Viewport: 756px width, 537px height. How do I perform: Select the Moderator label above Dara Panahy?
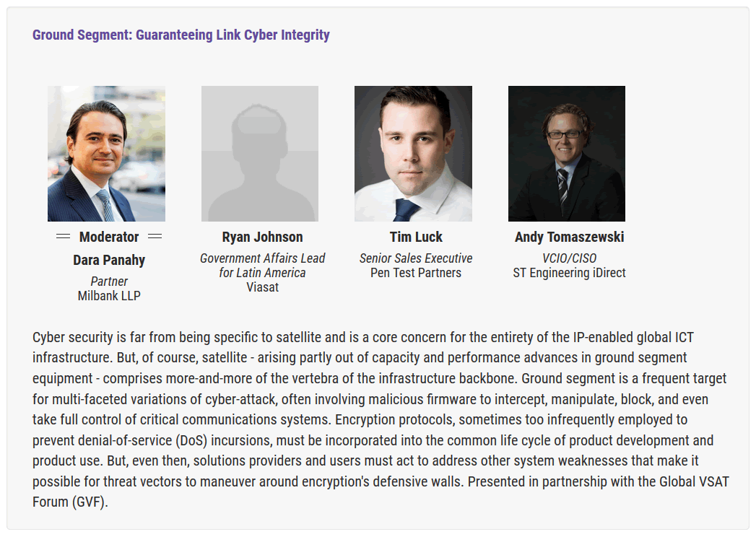[109, 237]
